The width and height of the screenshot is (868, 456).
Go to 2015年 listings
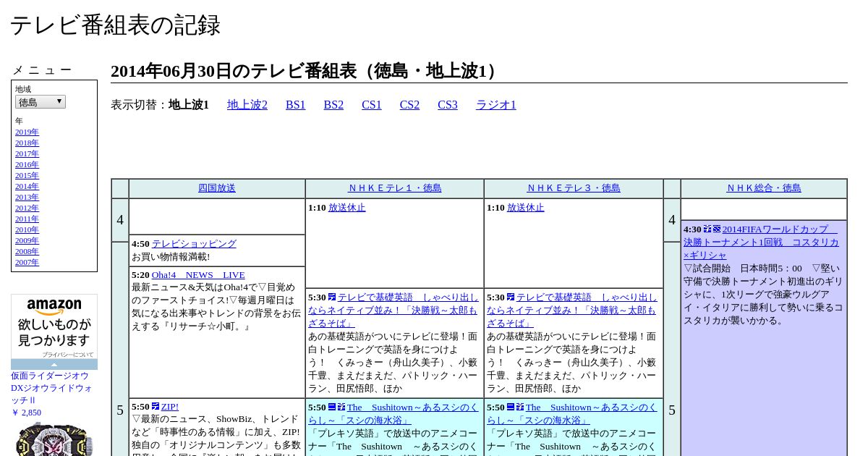[27, 176]
